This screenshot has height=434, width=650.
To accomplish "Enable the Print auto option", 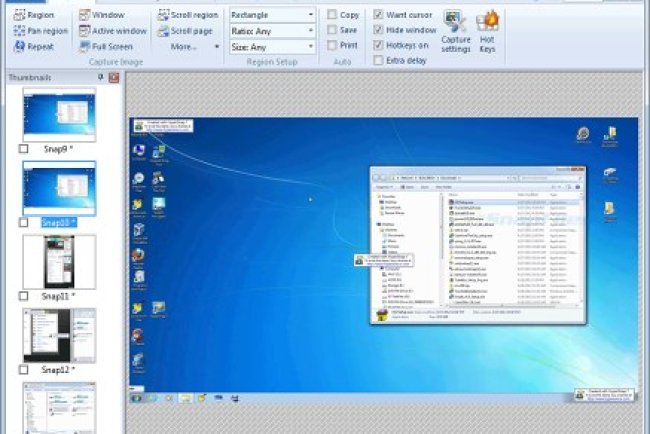I will tap(332, 45).
